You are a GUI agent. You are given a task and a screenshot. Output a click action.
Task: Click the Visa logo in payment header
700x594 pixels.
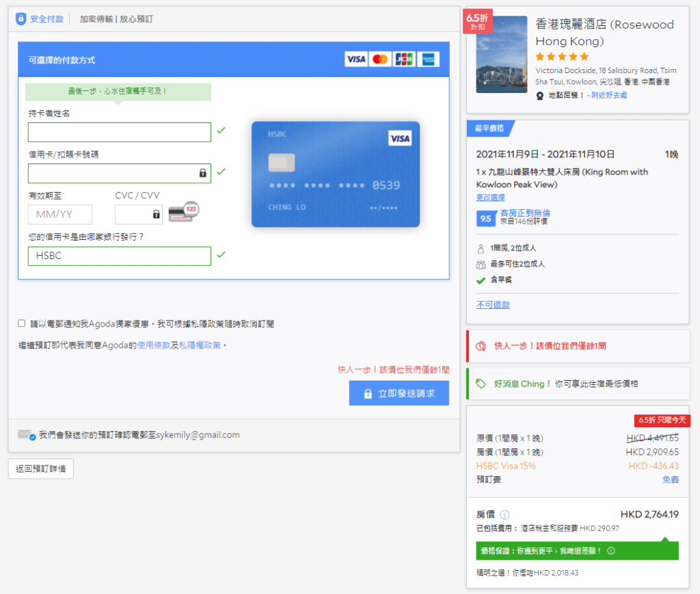click(x=356, y=59)
